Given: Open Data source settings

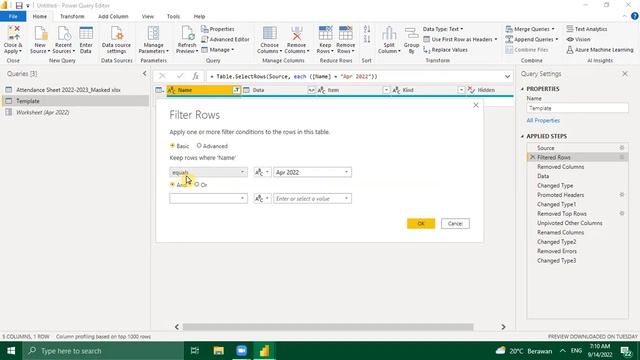Looking at the screenshot, I should point(116,39).
